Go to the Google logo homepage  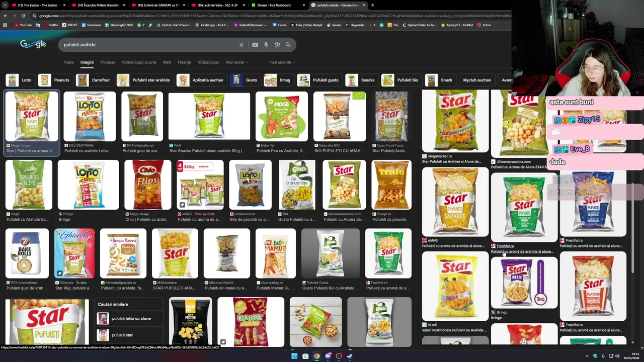pos(33,44)
